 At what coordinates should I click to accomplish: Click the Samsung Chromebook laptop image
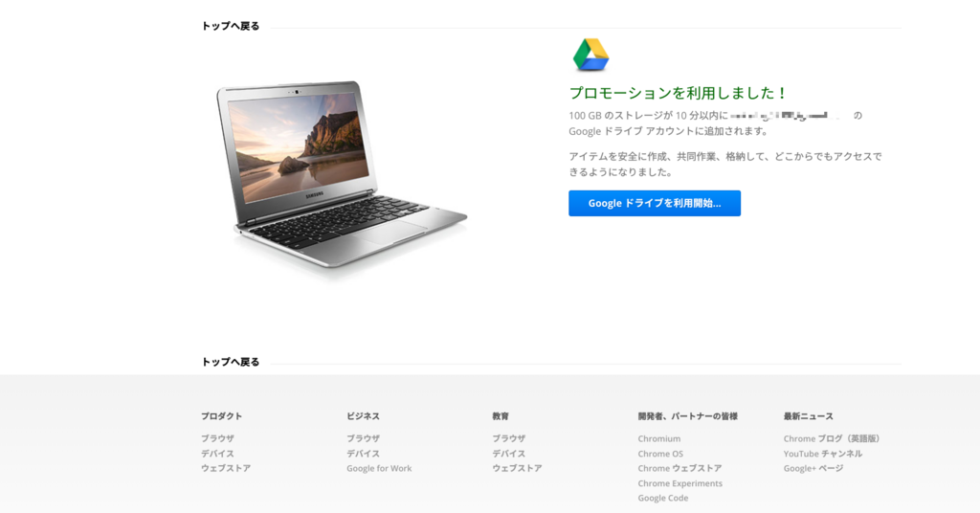click(x=342, y=176)
